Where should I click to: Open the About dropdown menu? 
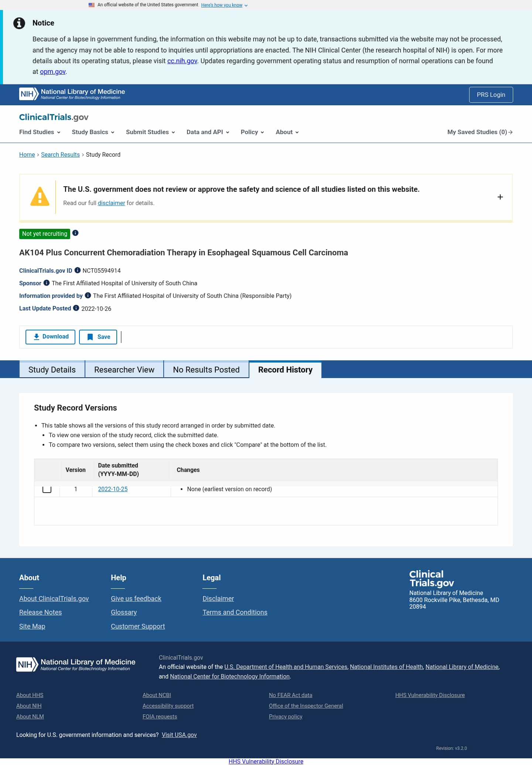click(x=287, y=132)
